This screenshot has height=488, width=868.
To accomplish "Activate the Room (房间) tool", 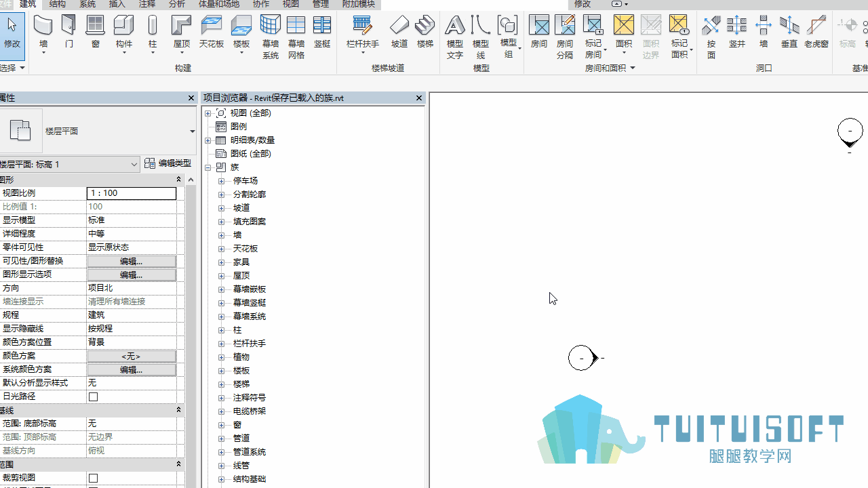I will point(539,33).
